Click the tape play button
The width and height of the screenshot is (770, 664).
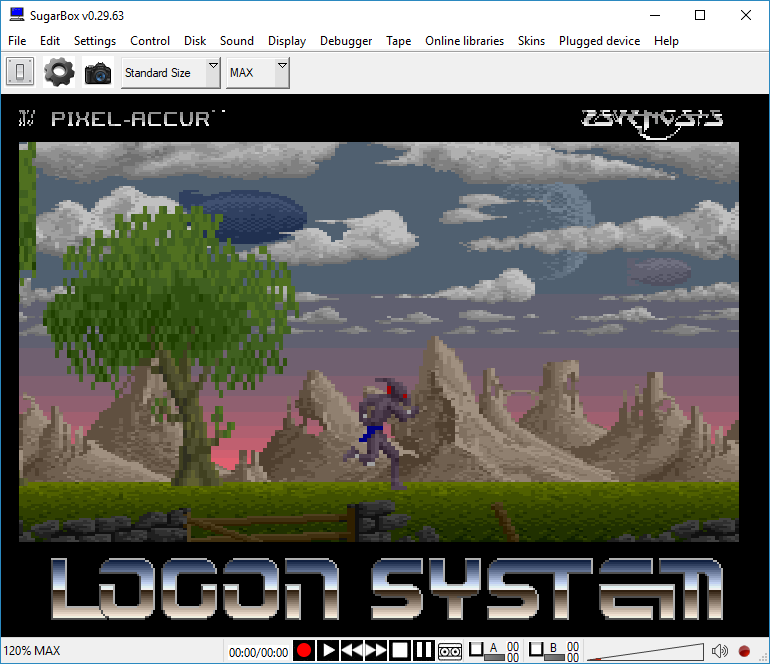(328, 651)
